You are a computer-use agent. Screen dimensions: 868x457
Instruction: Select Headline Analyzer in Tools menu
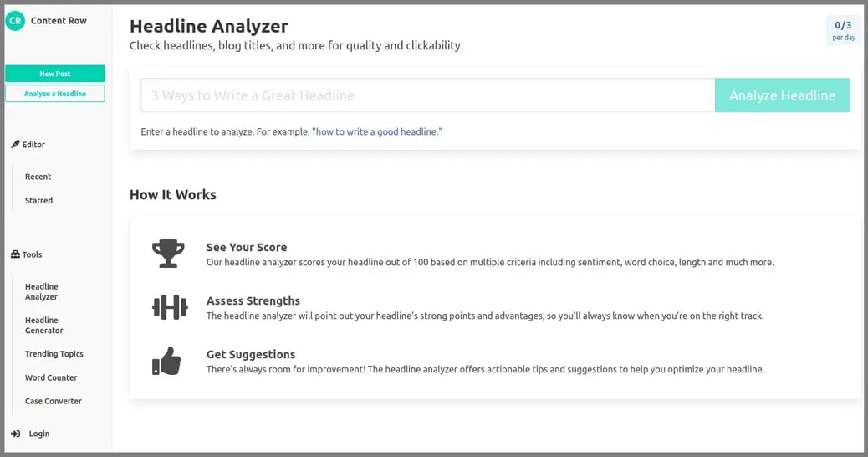[x=42, y=291]
